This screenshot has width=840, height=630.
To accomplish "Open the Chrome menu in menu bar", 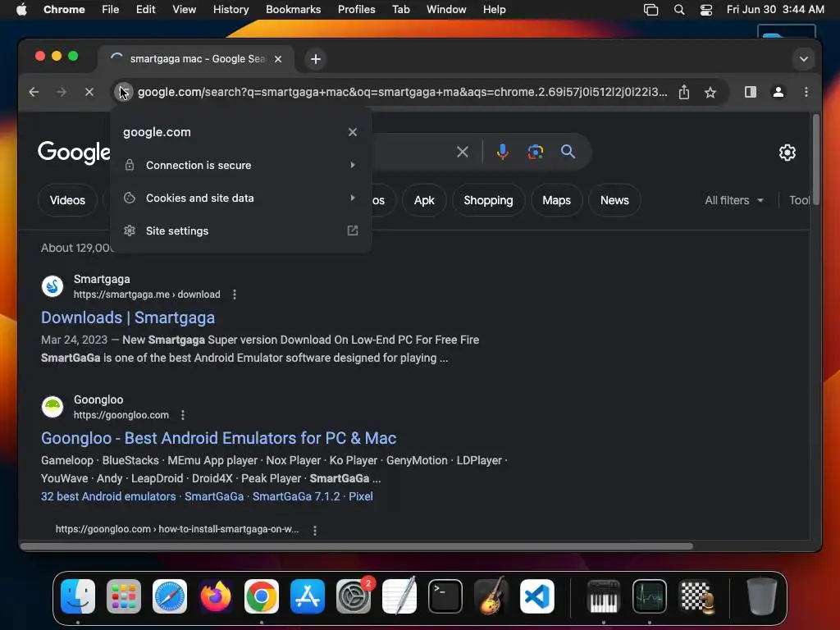I will (64, 9).
